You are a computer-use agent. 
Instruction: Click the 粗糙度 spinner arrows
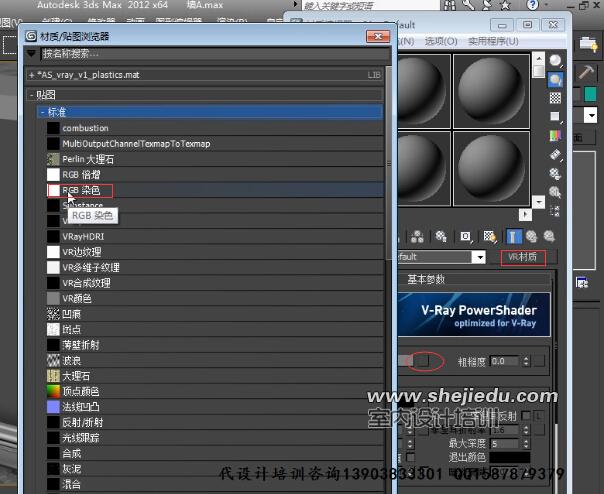point(526,361)
